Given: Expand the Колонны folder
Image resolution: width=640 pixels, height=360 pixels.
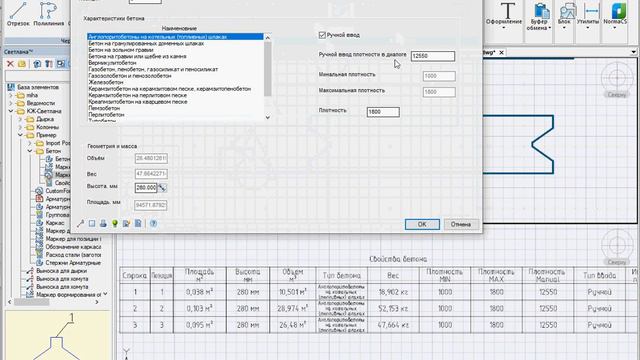Looking at the screenshot, I should coord(20,127).
